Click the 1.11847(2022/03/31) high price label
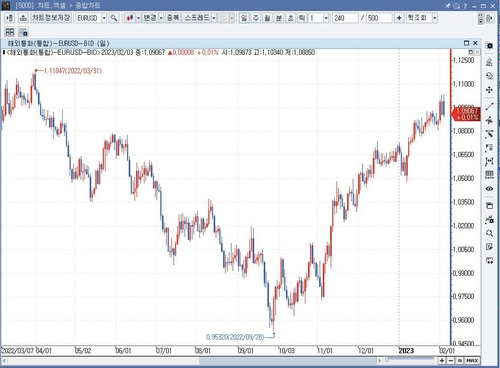The image size is (500, 368). (73, 71)
